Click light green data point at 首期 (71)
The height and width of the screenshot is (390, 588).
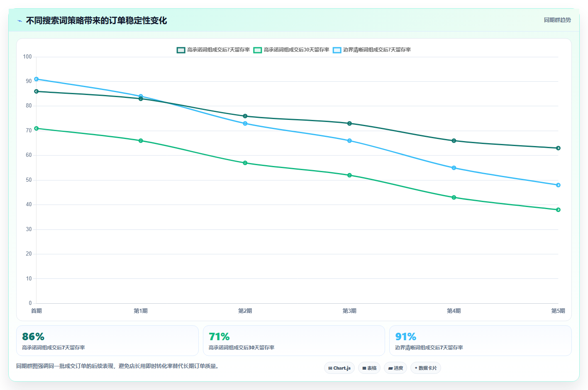pyautogui.click(x=37, y=128)
